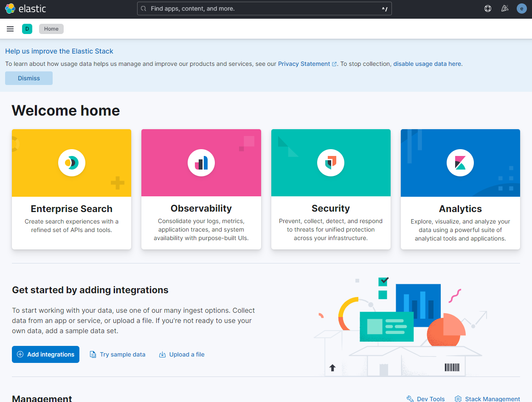
Task: Click the Security shield logo icon
Action: click(x=331, y=163)
